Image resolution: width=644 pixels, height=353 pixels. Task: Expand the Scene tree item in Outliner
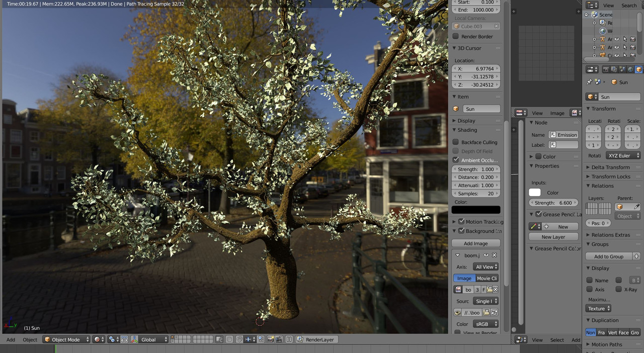[586, 15]
